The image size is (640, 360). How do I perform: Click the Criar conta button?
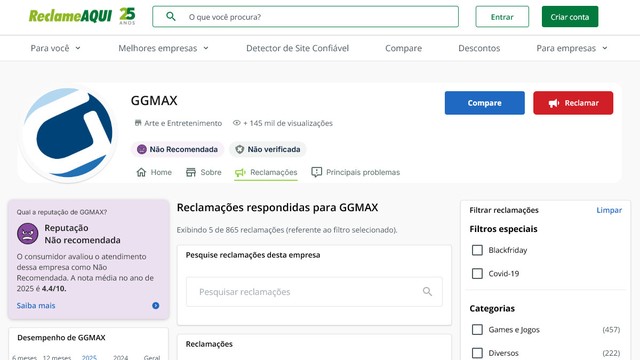(570, 17)
